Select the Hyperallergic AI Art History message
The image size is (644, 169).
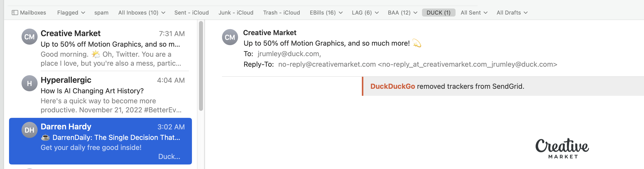click(100, 94)
